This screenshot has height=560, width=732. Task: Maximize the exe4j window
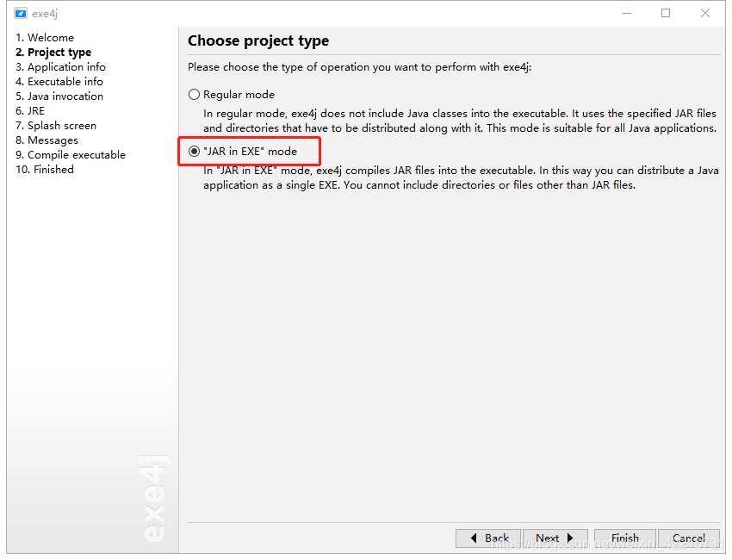click(666, 13)
